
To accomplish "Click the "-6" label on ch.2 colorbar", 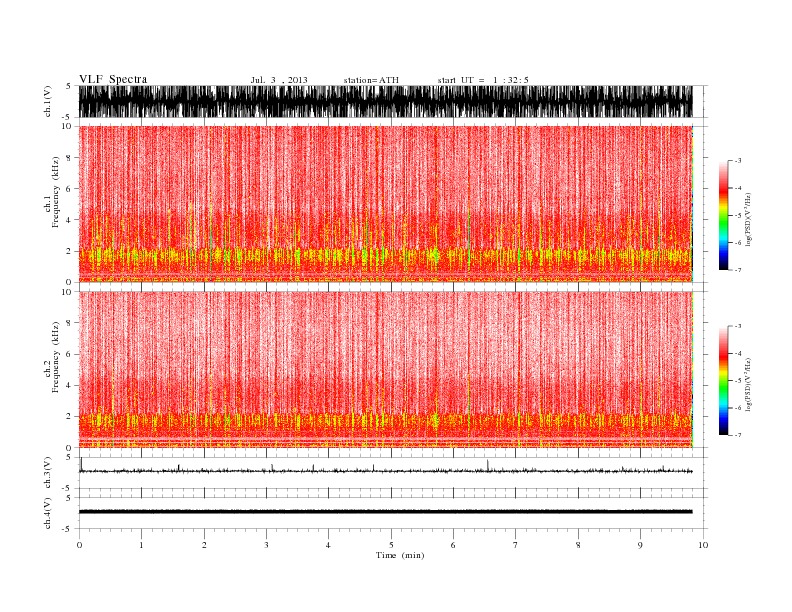I will coord(737,408).
